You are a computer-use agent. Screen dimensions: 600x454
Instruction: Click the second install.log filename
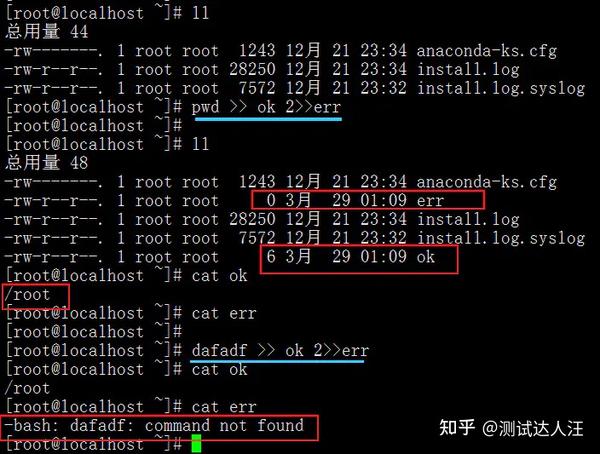pyautogui.click(x=468, y=220)
